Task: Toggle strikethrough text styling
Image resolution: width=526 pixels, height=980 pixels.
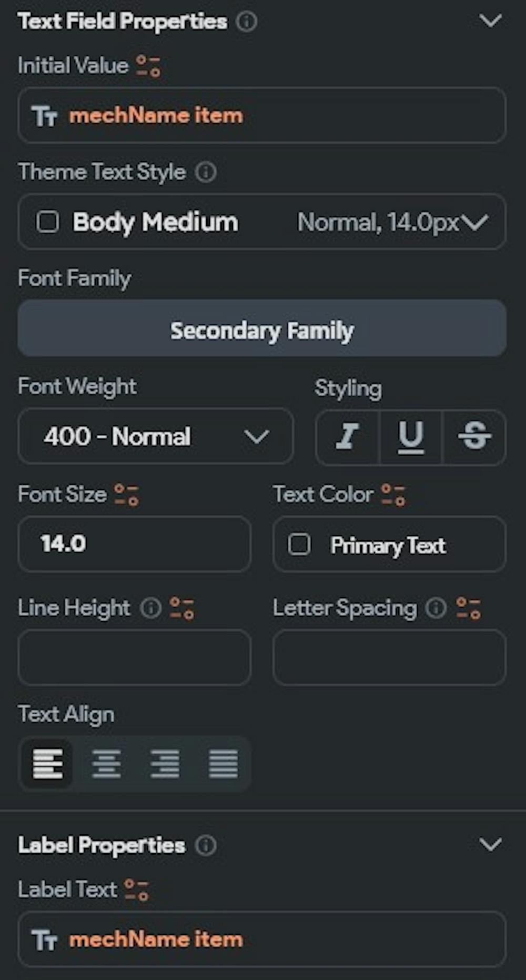Action: (474, 437)
